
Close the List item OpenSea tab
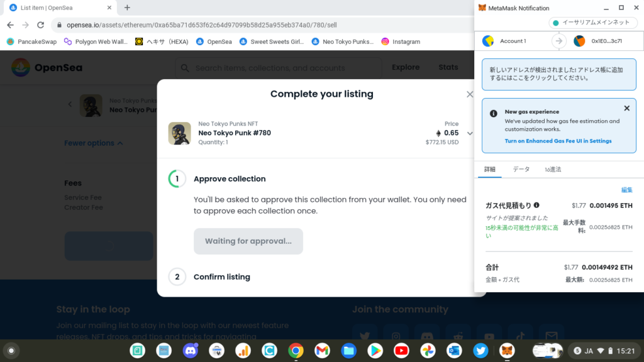[109, 8]
